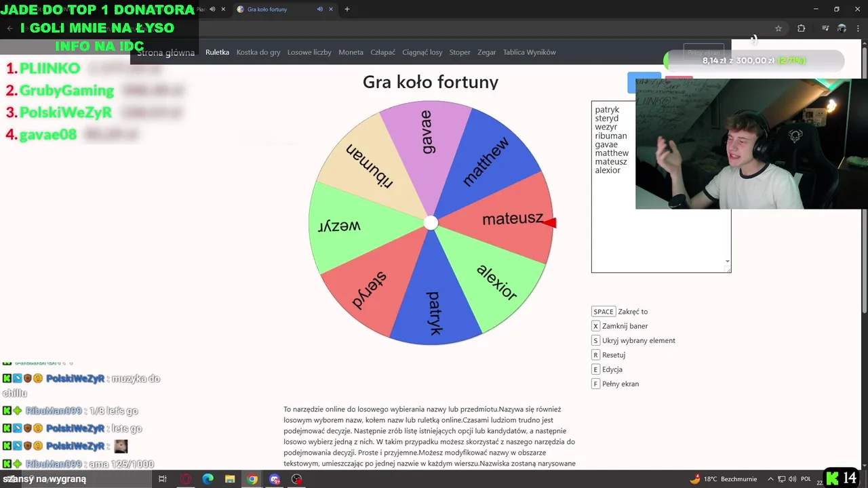This screenshot has width=868, height=488.
Task: Open Moneta menu item
Action: [351, 52]
